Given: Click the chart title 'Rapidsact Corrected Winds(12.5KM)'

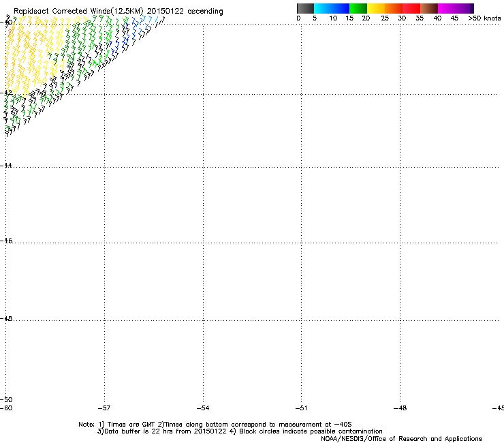Looking at the screenshot, I should tap(78, 12).
